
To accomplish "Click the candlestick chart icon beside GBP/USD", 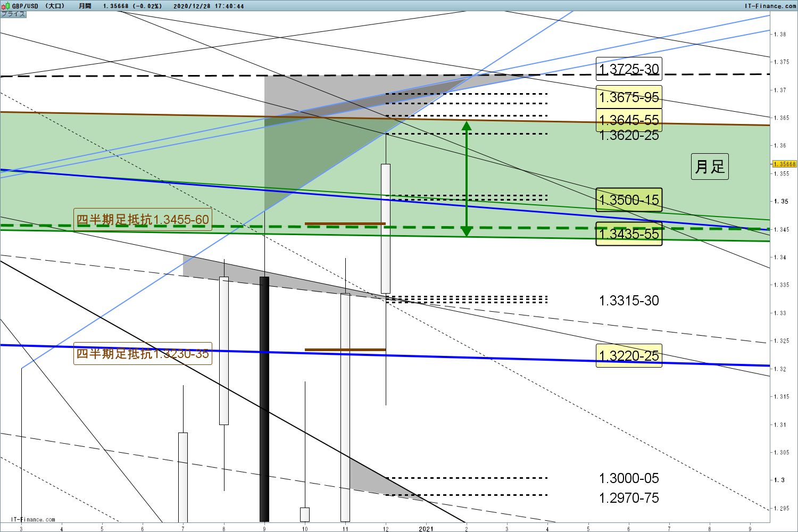I will point(6,6).
